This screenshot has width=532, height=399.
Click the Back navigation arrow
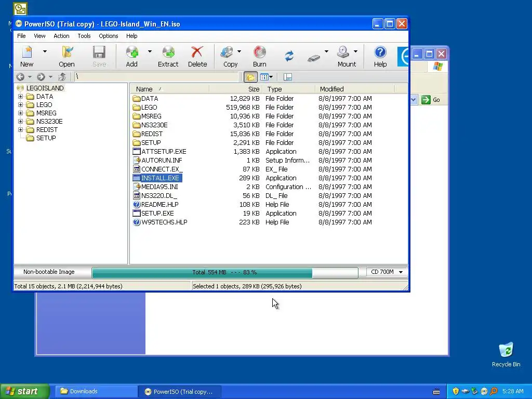20,77
